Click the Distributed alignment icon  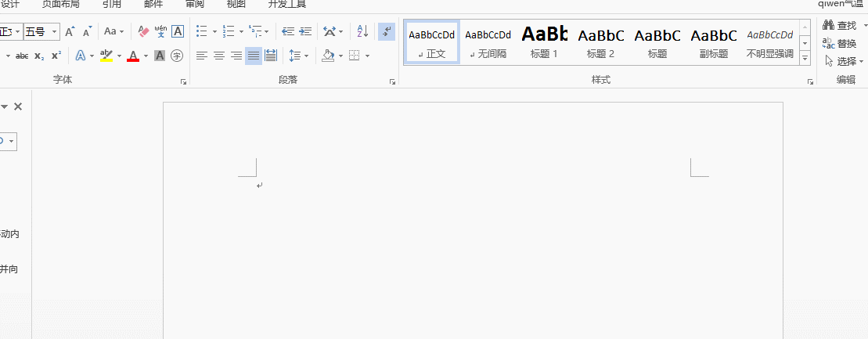(271, 56)
